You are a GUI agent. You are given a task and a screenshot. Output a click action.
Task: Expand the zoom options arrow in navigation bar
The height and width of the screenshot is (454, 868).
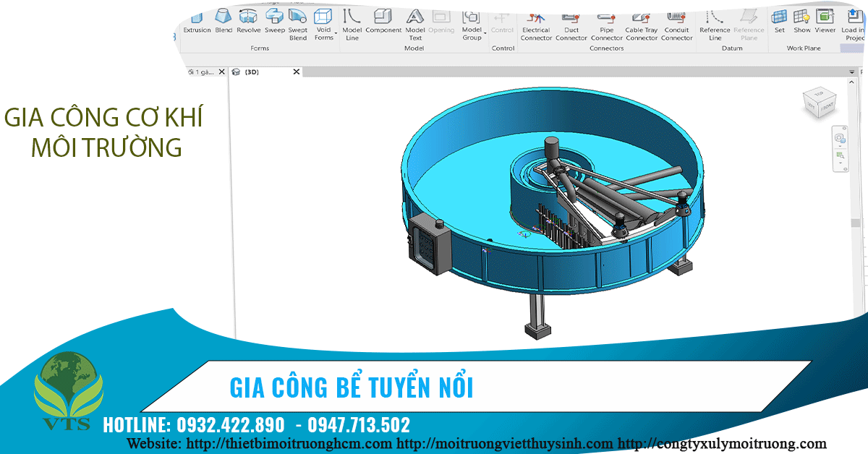pyautogui.click(x=840, y=163)
